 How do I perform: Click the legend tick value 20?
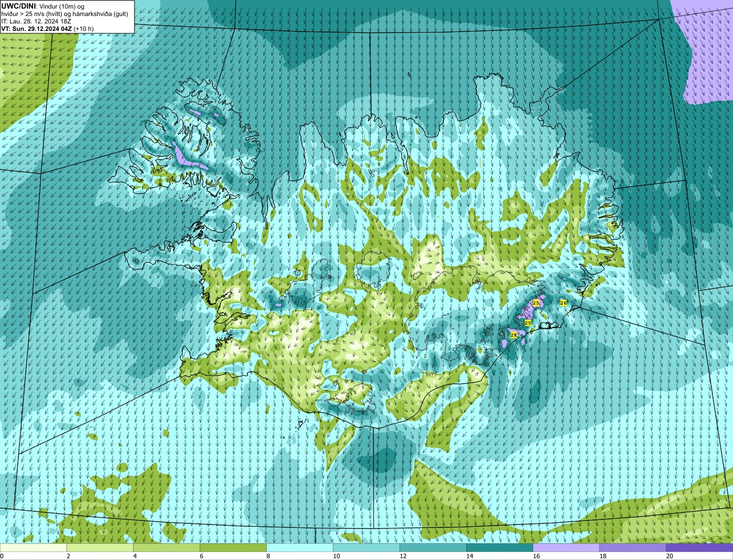tap(669, 556)
